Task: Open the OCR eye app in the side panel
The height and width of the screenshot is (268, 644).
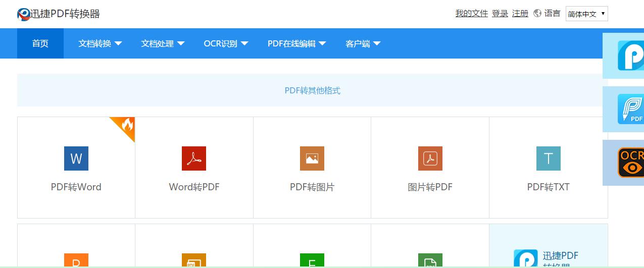Action: click(x=630, y=163)
